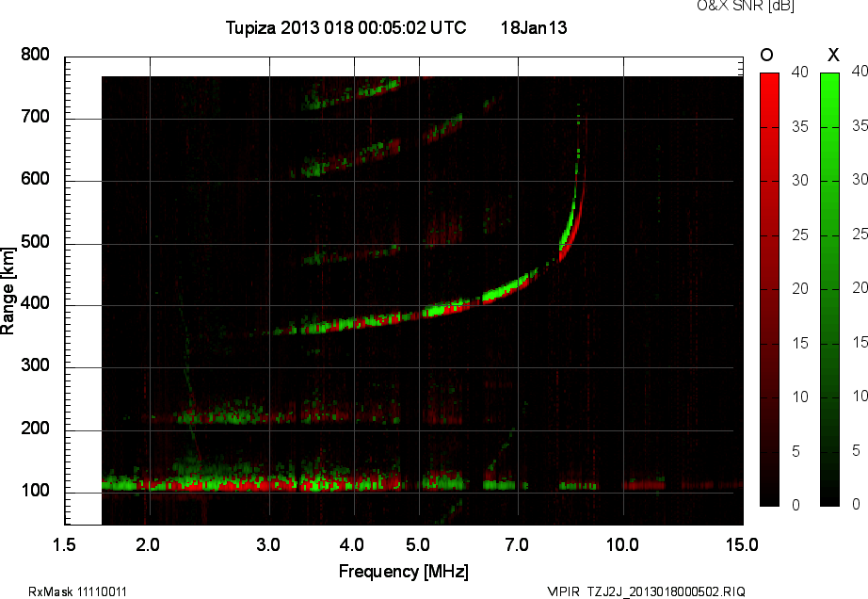Click the 10.0 tick on the Frequency axis
Viewport: 868px width, 599px height.
point(623,545)
